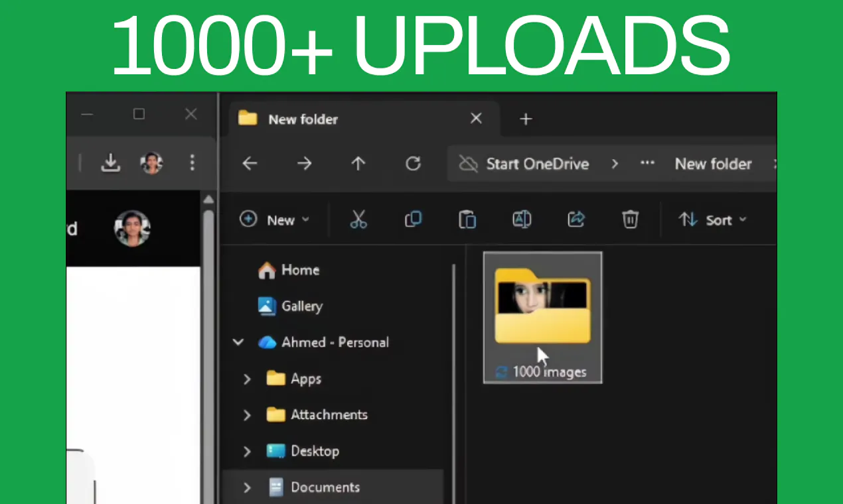Image resolution: width=843 pixels, height=504 pixels.
Task: Expand chevron after Start OneDrive breadcrumb
Action: pyautogui.click(x=615, y=164)
